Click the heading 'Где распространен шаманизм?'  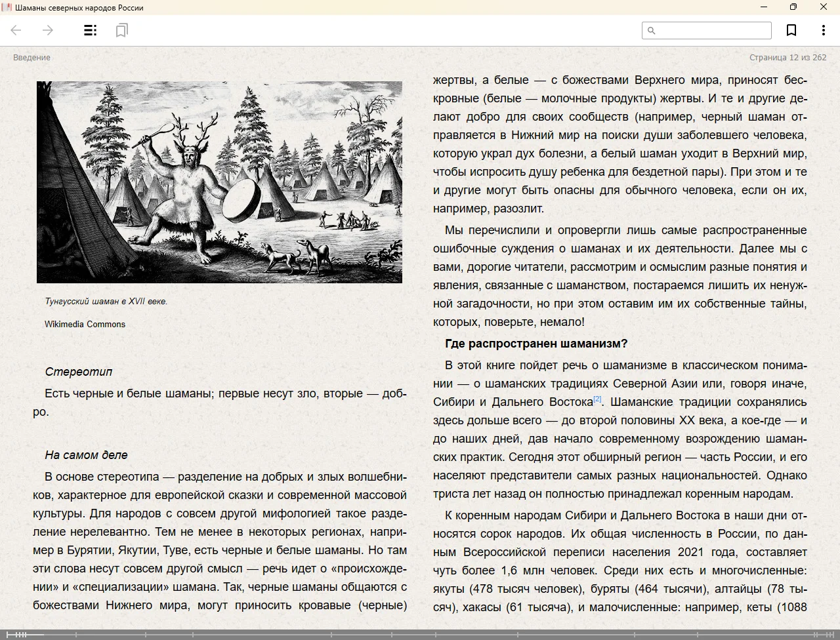(536, 344)
